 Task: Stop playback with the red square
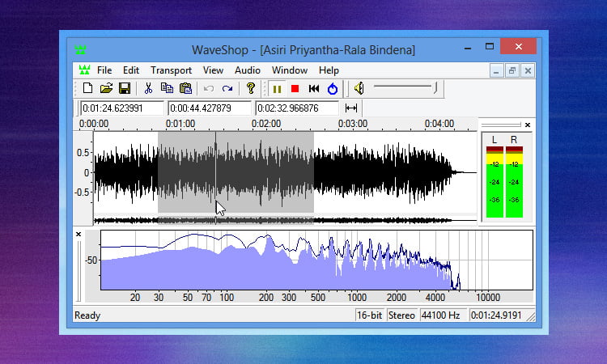tap(295, 88)
